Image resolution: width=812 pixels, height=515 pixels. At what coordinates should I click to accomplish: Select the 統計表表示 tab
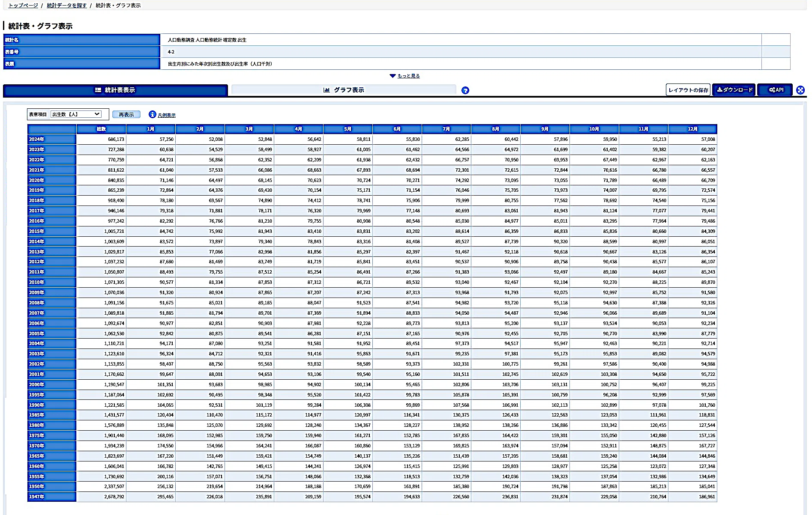(115, 90)
